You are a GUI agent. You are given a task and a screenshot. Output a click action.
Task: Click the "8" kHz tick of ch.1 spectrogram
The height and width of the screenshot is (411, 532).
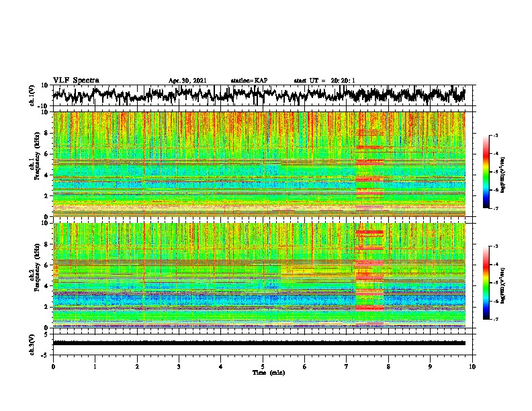click(x=46, y=133)
